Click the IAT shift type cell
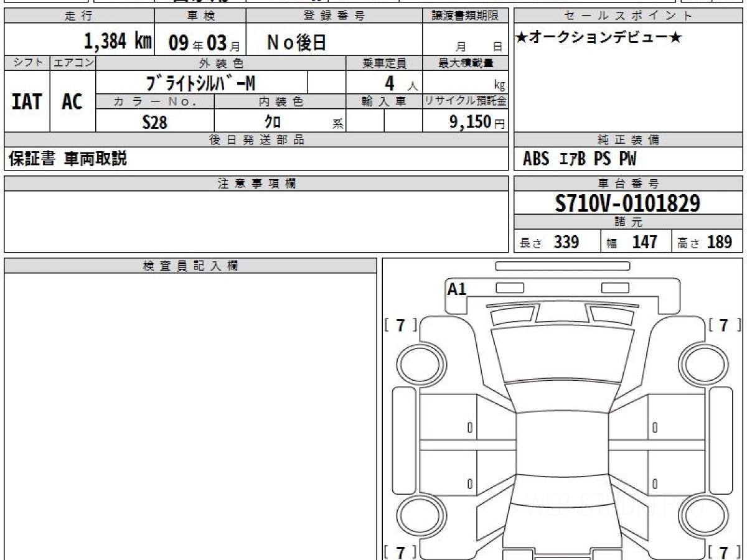The image size is (747, 560). point(27,102)
